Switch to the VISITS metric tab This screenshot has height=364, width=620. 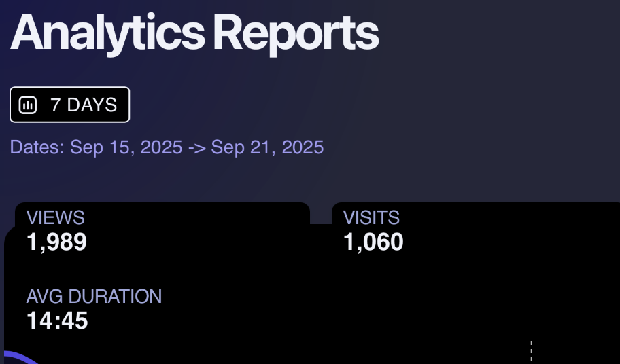point(371,218)
